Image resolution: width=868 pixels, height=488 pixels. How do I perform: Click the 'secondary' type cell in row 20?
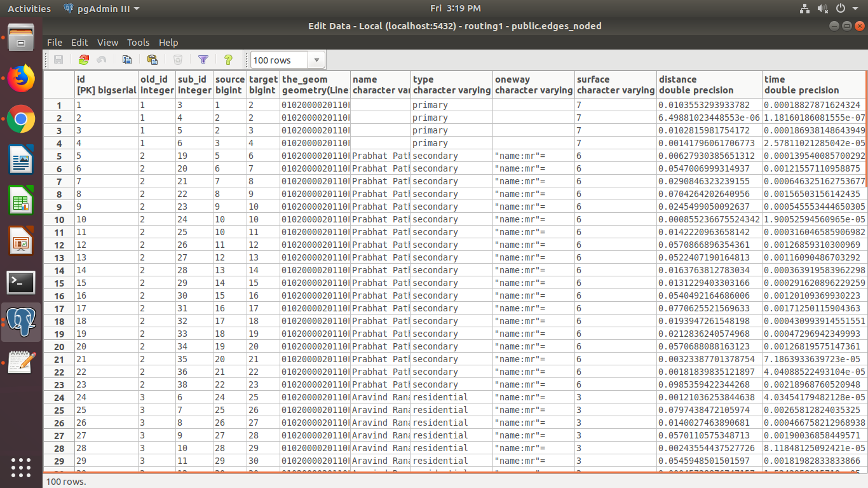pos(451,346)
